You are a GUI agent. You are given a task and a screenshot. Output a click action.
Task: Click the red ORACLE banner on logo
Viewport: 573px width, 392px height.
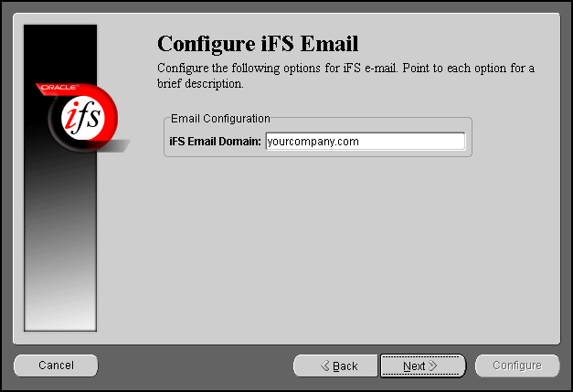click(x=58, y=88)
